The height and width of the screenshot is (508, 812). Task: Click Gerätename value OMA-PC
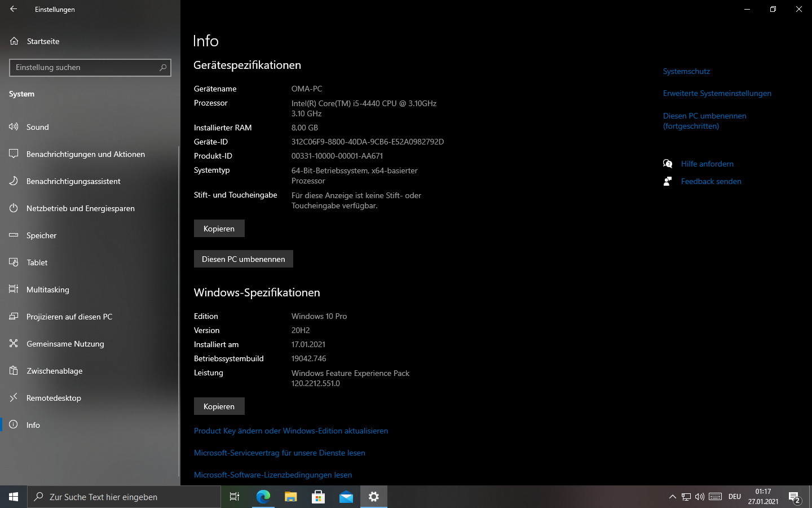[x=307, y=89]
